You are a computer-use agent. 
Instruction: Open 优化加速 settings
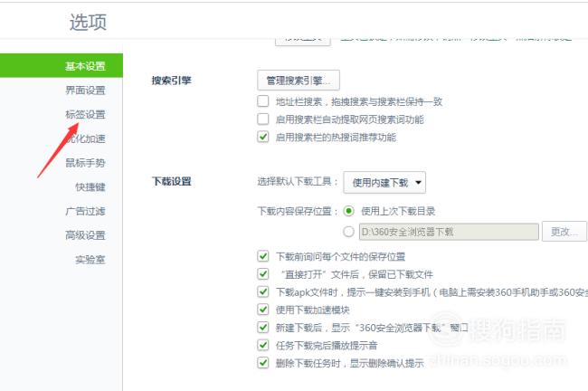point(85,138)
